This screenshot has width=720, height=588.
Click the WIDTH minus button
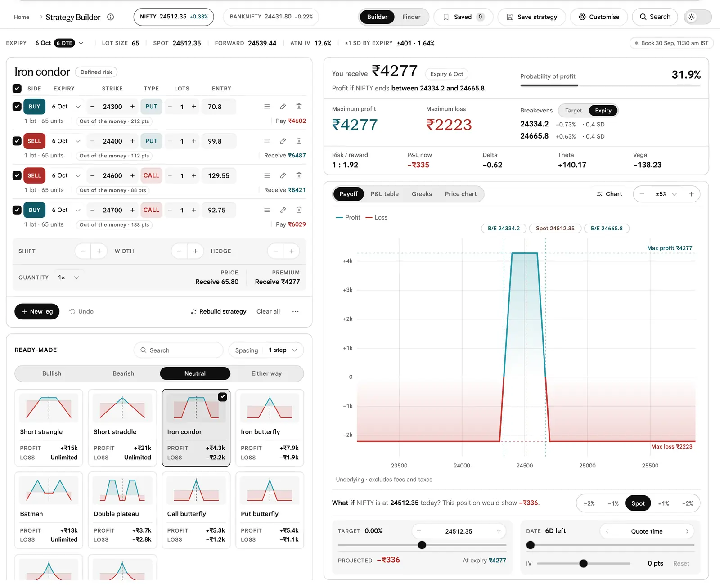click(x=179, y=251)
